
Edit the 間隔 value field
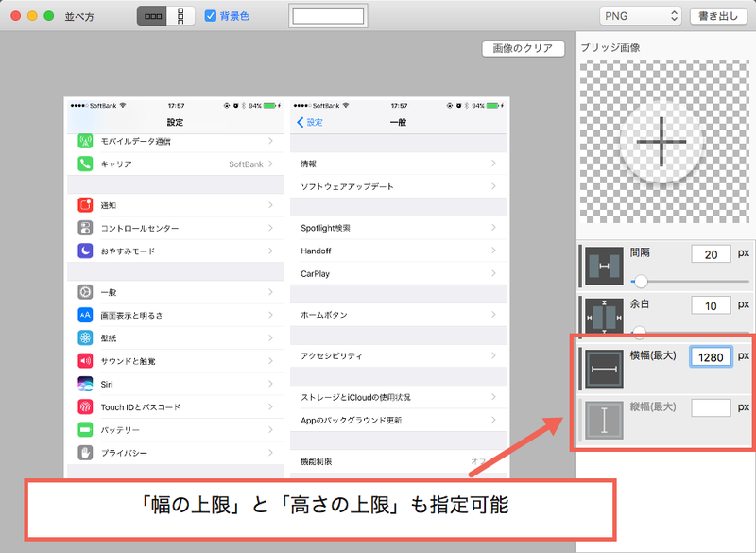pos(711,254)
